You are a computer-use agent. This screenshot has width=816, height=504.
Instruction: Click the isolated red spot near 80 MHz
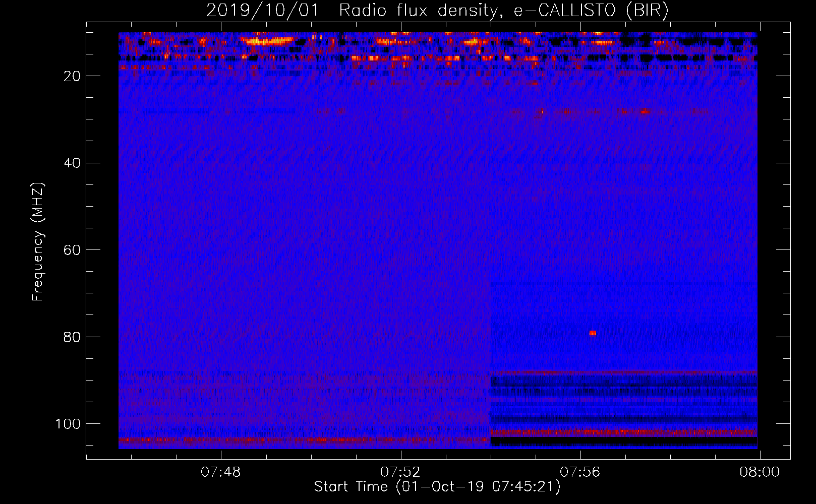593,333
